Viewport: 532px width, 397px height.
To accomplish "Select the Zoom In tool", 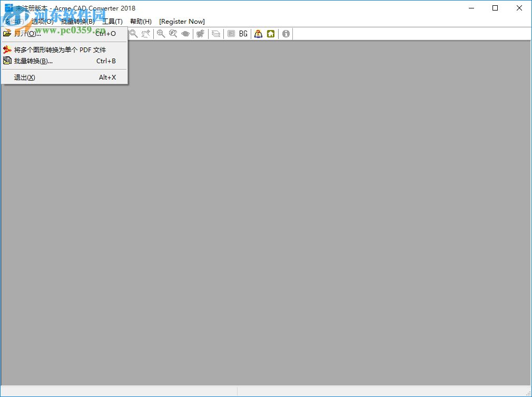I will (x=161, y=34).
